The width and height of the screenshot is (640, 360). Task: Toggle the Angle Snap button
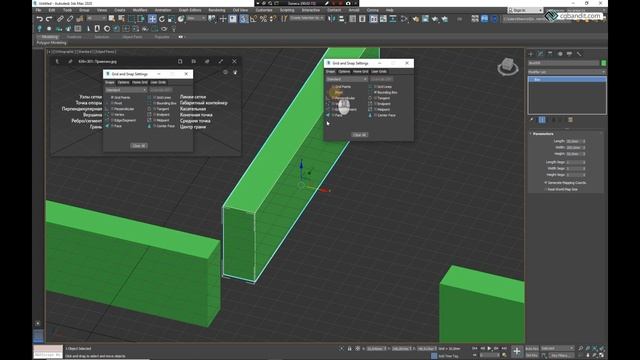(x=253, y=19)
